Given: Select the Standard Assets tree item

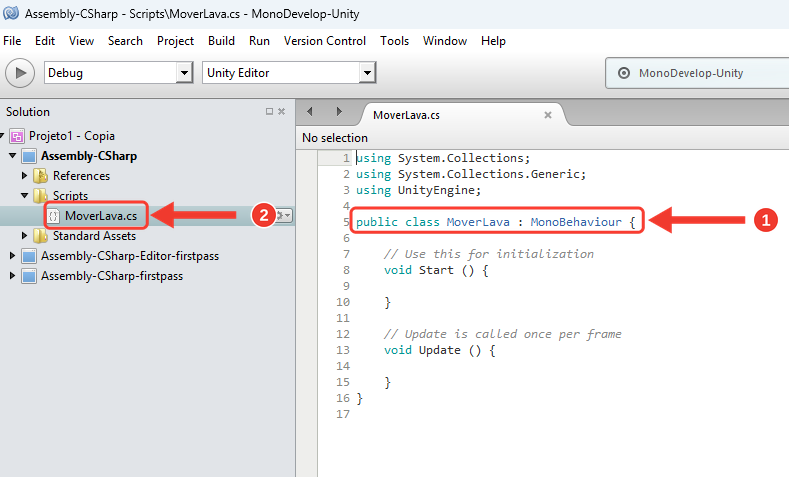Looking at the screenshot, I should click(x=94, y=235).
